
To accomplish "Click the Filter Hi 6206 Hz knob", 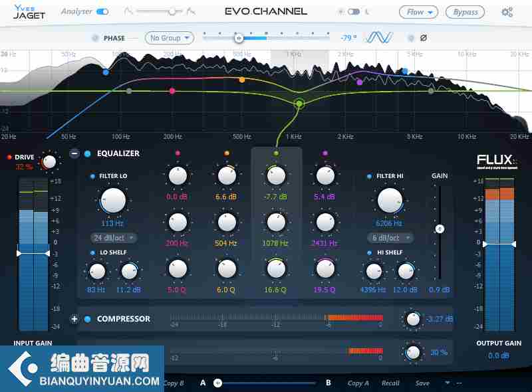I will (390, 201).
